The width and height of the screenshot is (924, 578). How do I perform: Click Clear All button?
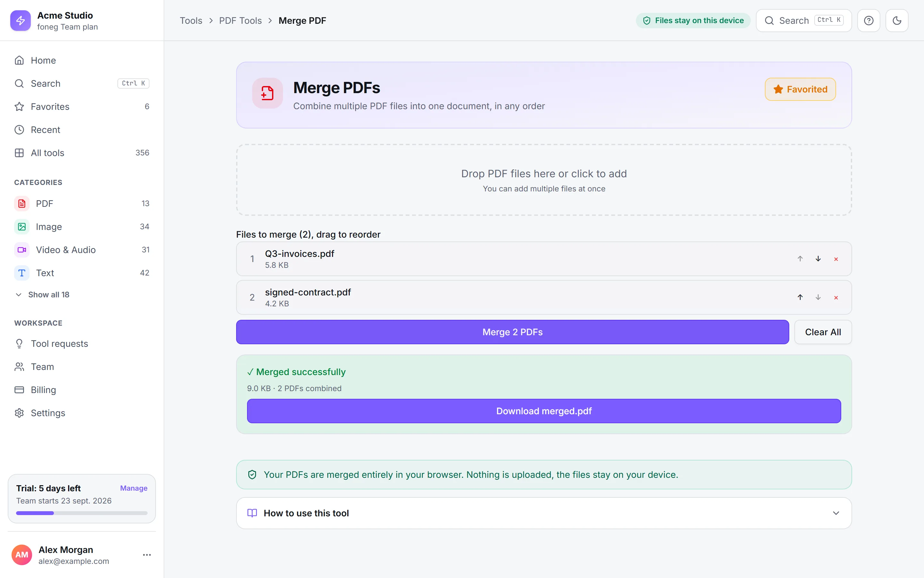[823, 332]
